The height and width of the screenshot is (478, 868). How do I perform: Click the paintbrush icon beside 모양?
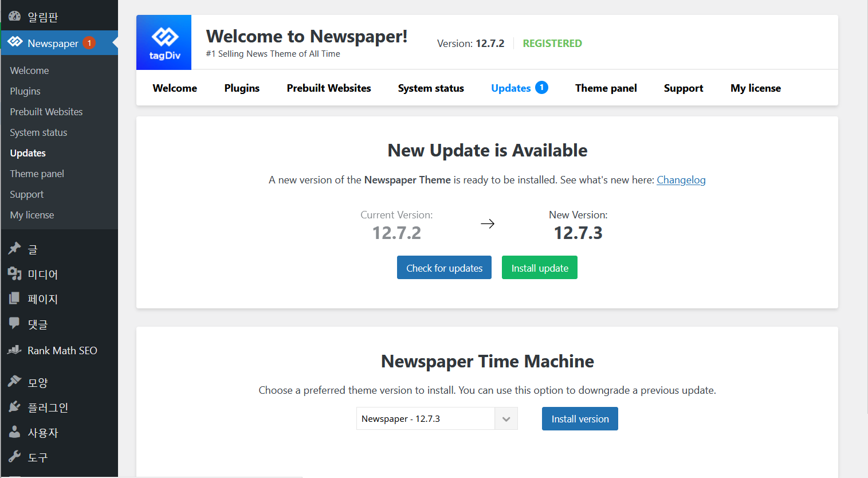pos(15,382)
